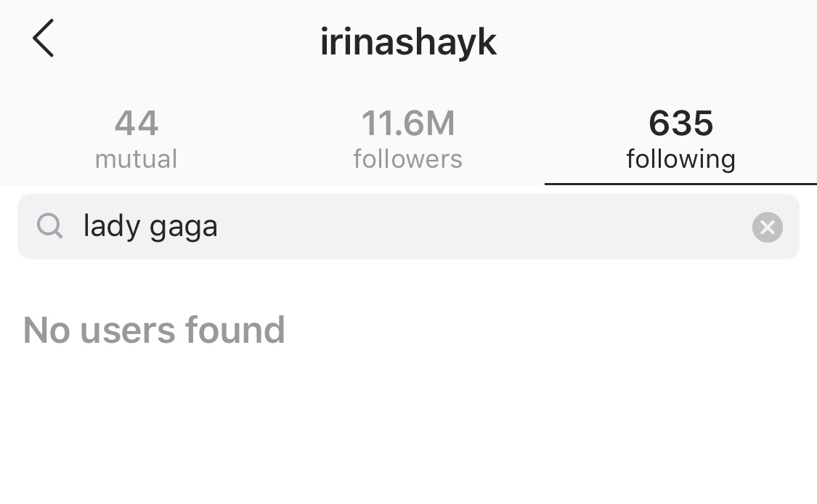Screen dimensions: 817x504
Task: Open the mutual tab
Action: click(136, 139)
